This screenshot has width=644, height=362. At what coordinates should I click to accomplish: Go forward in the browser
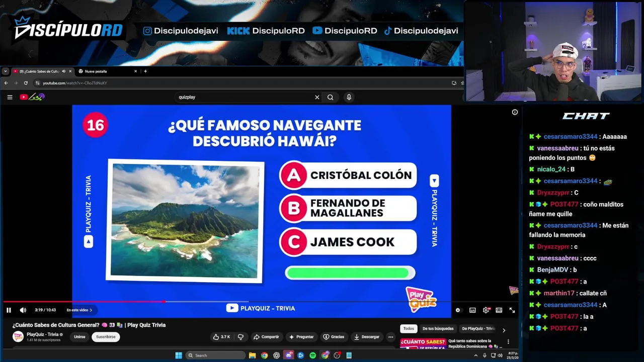[16, 83]
